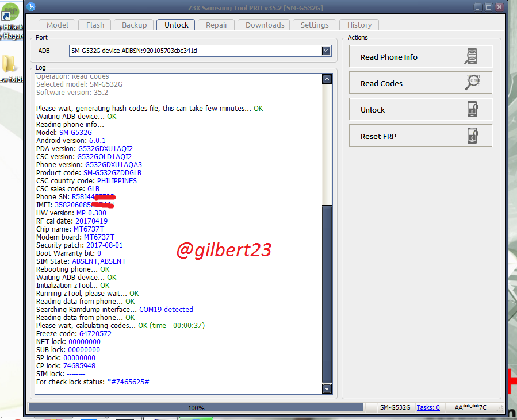This screenshot has height=420, width=517.
Task: Click the AA**-**7C status bar entry
Action: tap(470, 407)
